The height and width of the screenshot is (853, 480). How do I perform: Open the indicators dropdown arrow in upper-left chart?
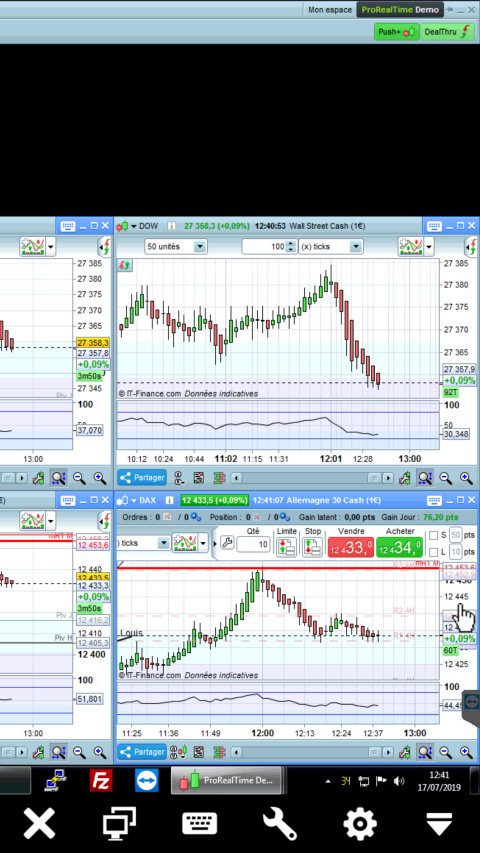tap(51, 246)
